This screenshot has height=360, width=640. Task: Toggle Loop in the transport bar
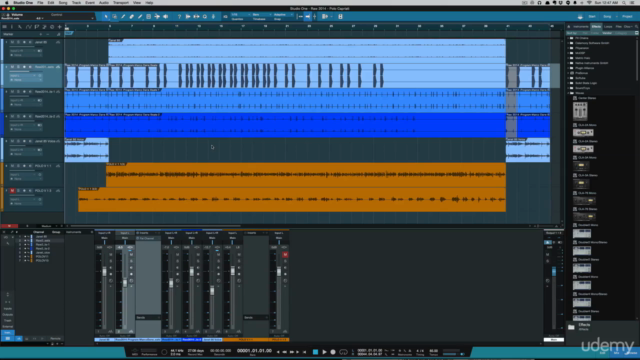(343, 352)
